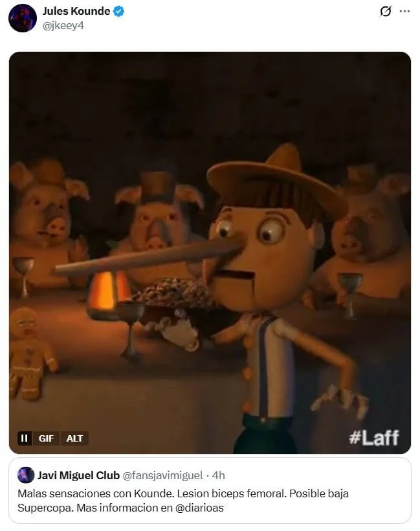
Task: Click the #Laff watermark on GIF
Action: pyautogui.click(x=374, y=438)
